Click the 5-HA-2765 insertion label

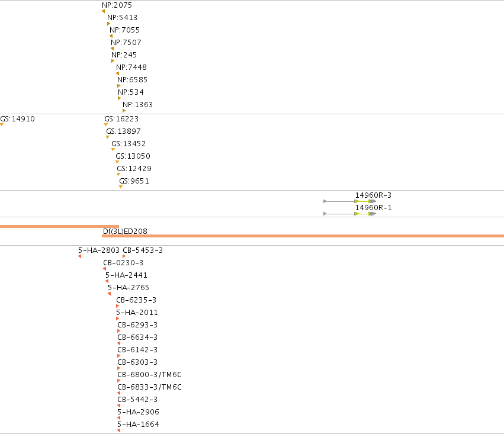click(129, 288)
